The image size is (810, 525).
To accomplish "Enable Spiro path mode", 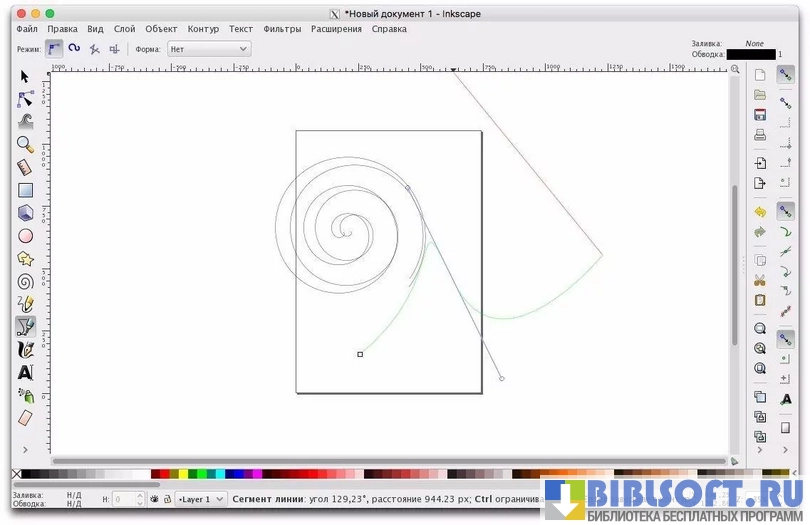I will [74, 47].
